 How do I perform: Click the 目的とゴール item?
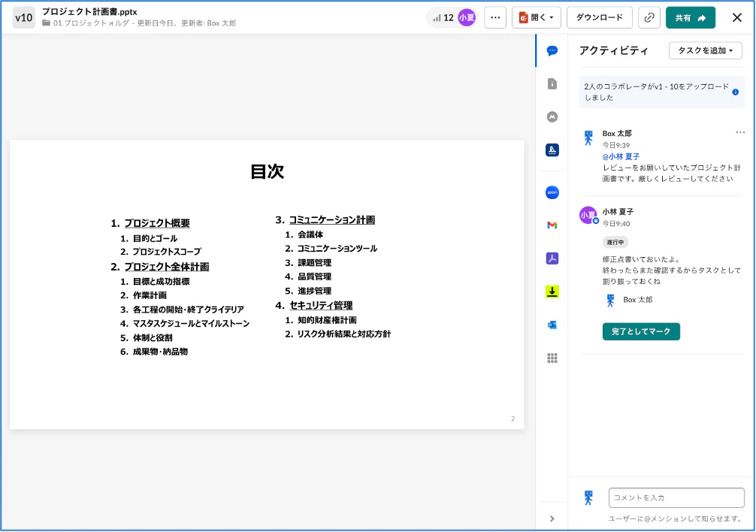pos(155,238)
